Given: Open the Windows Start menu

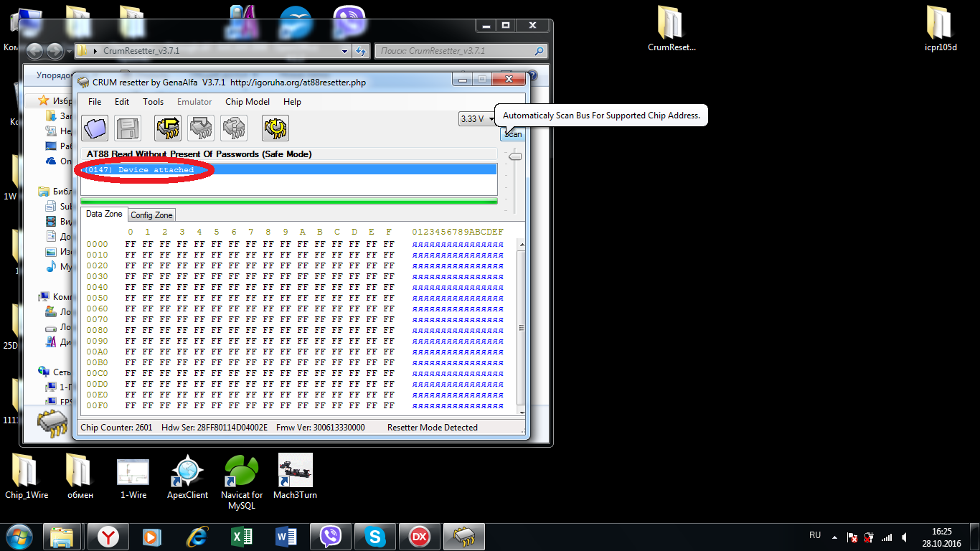Looking at the screenshot, I should coord(19,536).
